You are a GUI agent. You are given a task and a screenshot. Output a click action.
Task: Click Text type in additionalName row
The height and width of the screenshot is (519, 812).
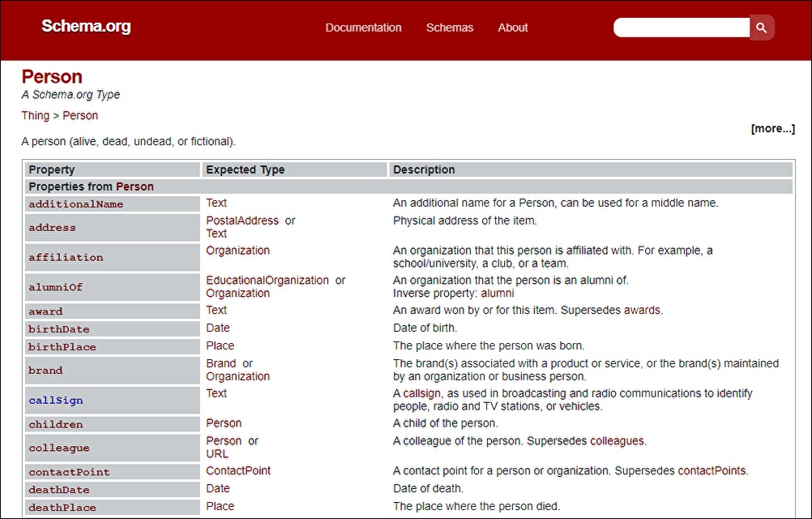[216, 203]
